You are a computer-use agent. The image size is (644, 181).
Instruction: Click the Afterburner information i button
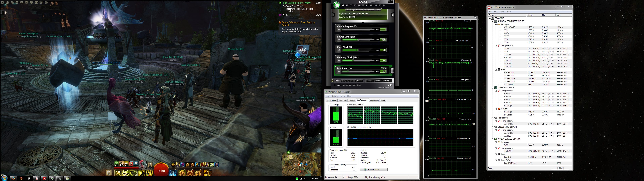pyautogui.click(x=393, y=15)
